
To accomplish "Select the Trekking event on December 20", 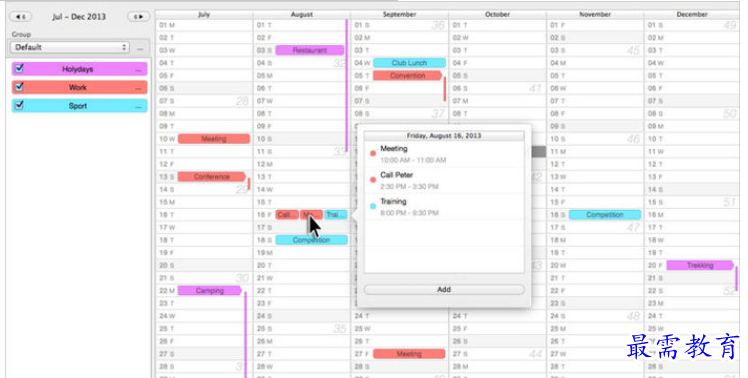I will [x=700, y=265].
